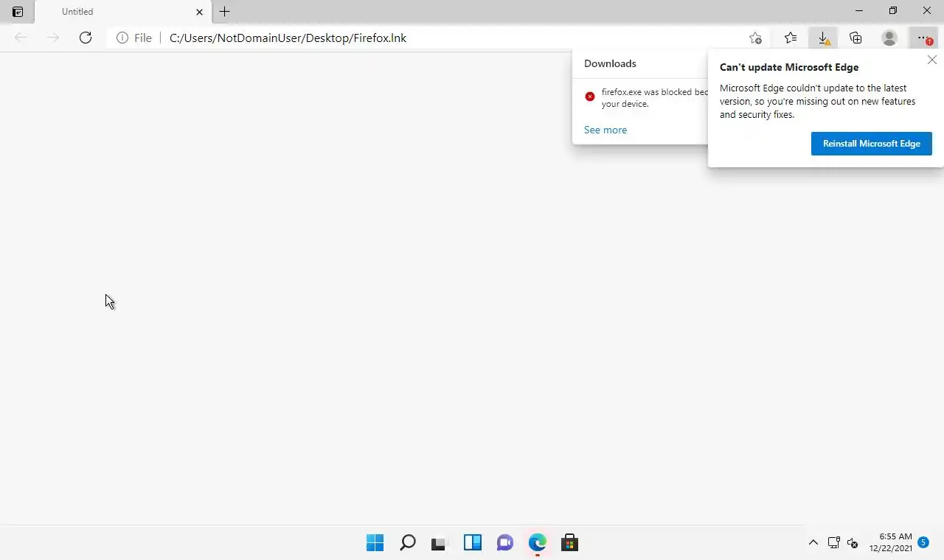Open the Widgets panel from taskbar
This screenshot has width=944, height=560.
click(x=472, y=543)
